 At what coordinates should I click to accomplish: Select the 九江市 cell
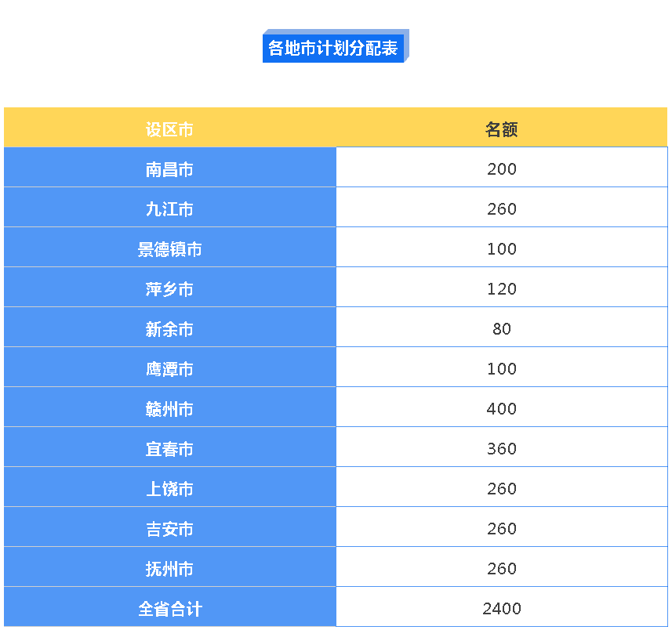click(169, 209)
